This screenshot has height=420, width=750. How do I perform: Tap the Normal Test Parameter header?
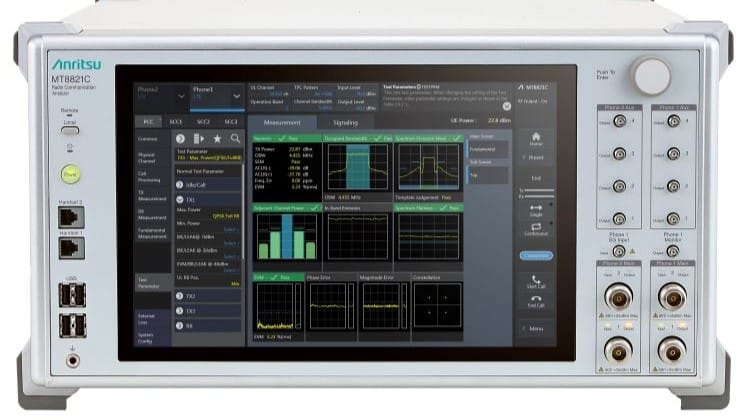click(x=208, y=171)
